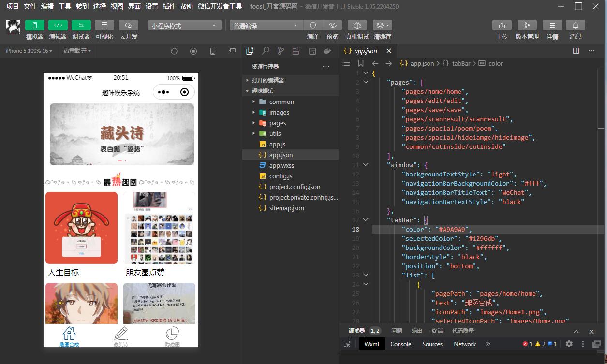Click the bookmark icon in breadcrumb bar
The image size is (607, 364).
pos(361,63)
